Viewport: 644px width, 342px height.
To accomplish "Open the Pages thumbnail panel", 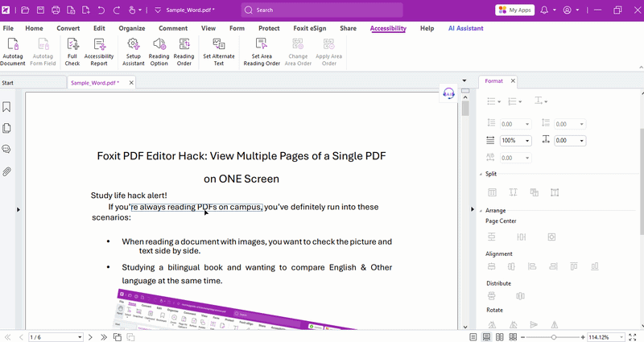I will 6,128.
